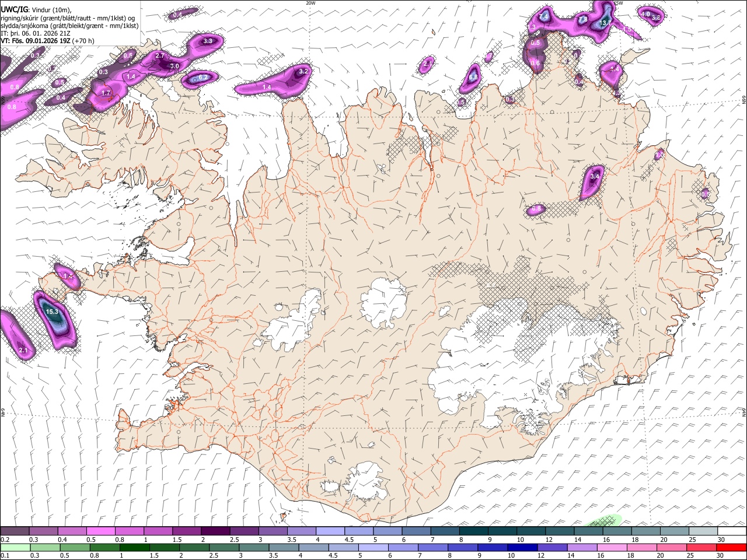The image size is (747, 560).
Task: Click the IT: þri. 06. 01. 2026 21Z line
Action: click(x=36, y=33)
